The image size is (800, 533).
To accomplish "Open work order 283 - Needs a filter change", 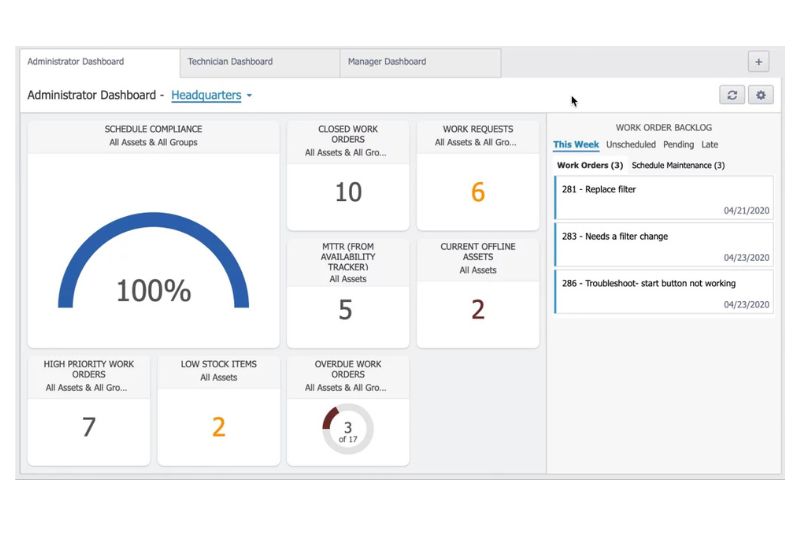I will click(664, 245).
